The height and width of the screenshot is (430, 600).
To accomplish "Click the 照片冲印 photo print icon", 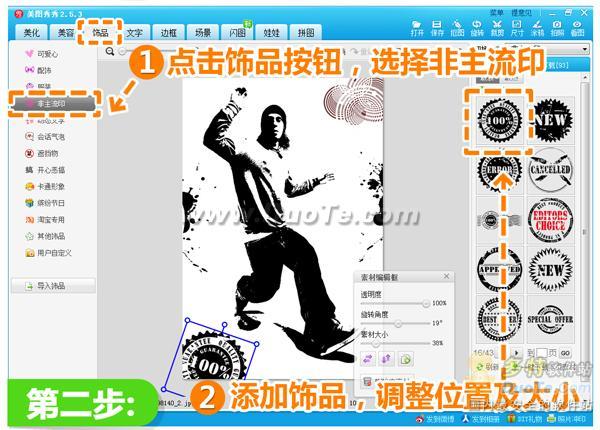I will point(567,419).
